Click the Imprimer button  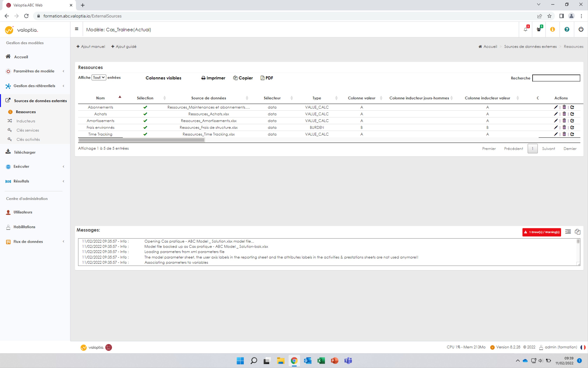click(x=213, y=78)
